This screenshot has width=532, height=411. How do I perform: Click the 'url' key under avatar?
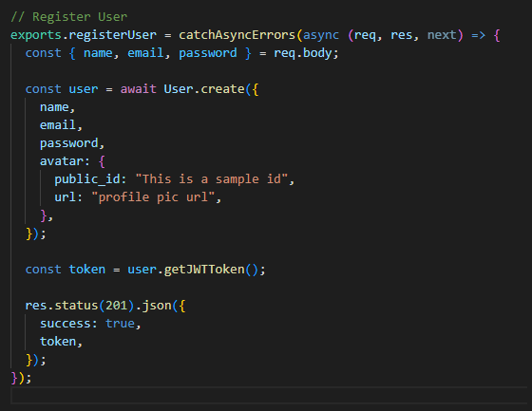pyautogui.click(x=66, y=197)
